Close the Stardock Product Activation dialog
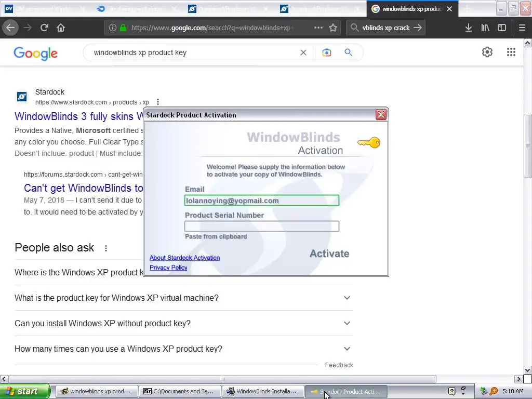The image size is (532, 399). pos(381,115)
